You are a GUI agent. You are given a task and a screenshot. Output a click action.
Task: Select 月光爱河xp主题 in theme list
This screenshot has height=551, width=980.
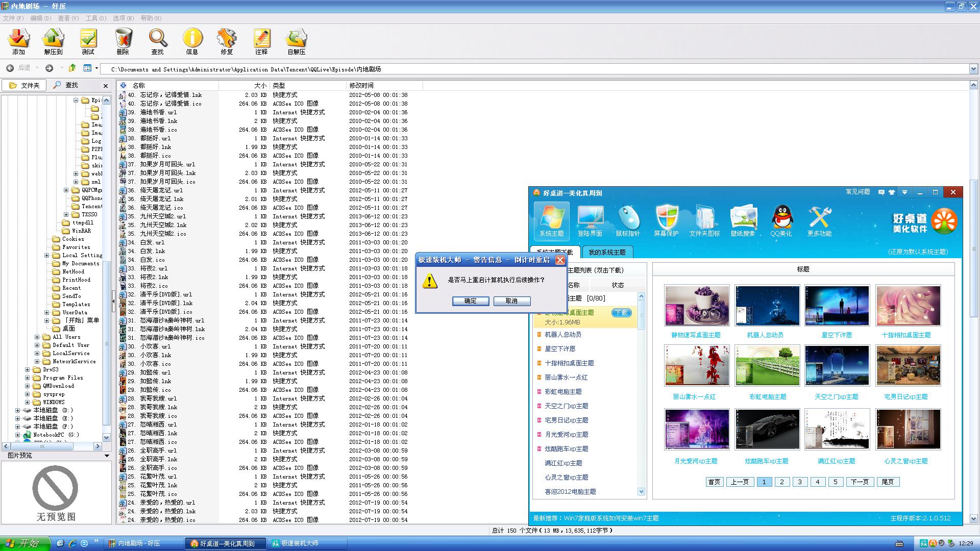point(567,435)
